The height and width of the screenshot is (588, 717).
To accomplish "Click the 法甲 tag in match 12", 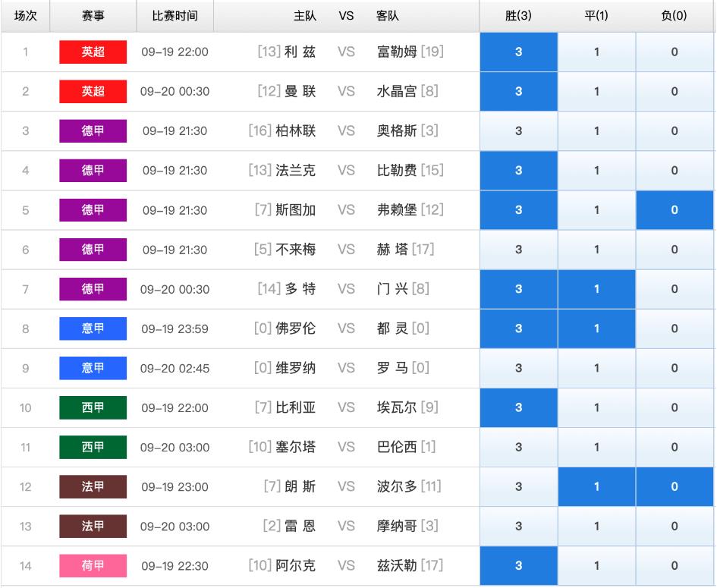I will 93,486.
